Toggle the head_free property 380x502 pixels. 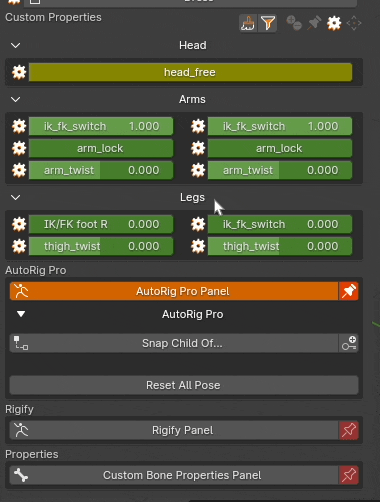point(190,72)
